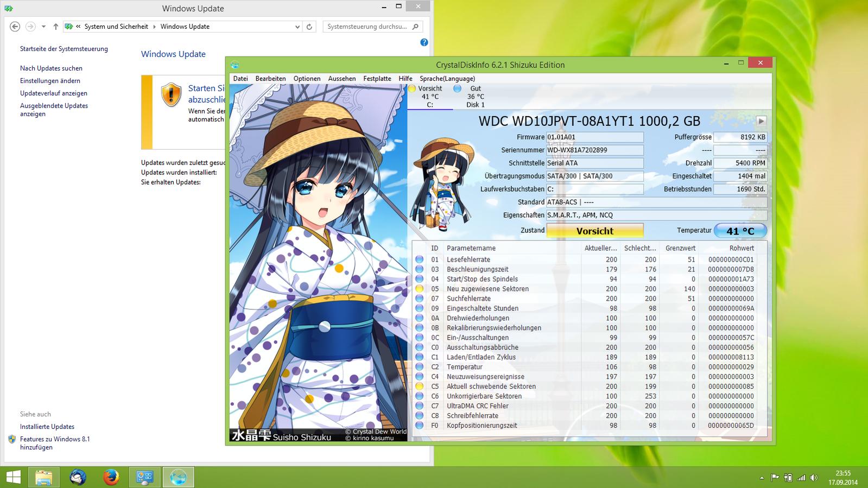Screen dimensions: 868x488
Task: Open the Festplatte menu
Action: point(377,79)
